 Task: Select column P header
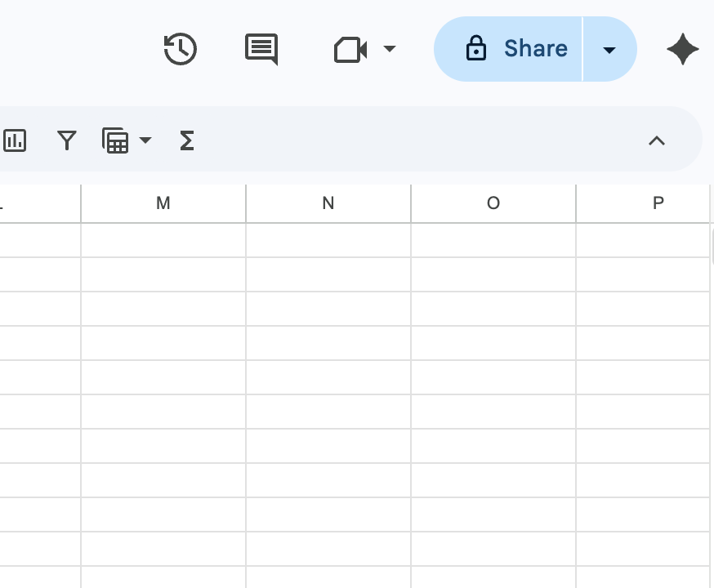coord(645,203)
